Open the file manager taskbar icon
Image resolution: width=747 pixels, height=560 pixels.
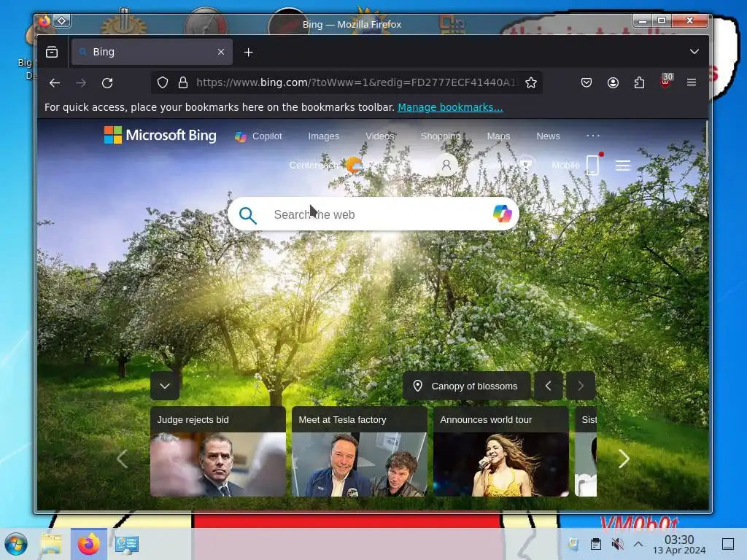tap(51, 544)
